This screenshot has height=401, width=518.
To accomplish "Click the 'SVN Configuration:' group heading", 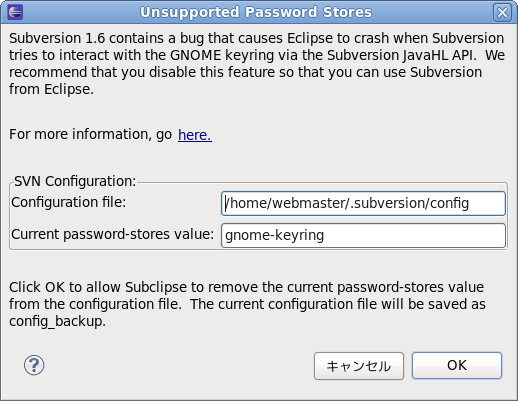I will pyautogui.click(x=75, y=181).
